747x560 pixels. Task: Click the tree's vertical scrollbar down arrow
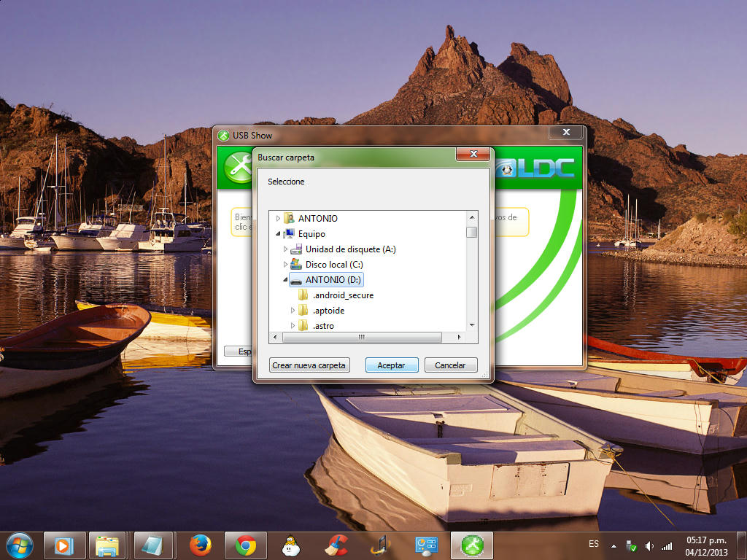click(472, 324)
